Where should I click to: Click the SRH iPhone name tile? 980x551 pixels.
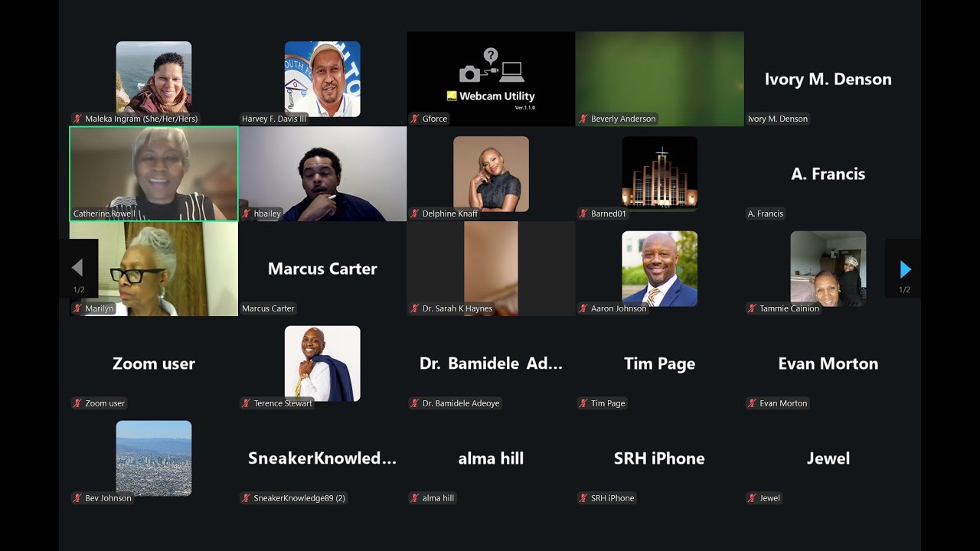point(659,458)
